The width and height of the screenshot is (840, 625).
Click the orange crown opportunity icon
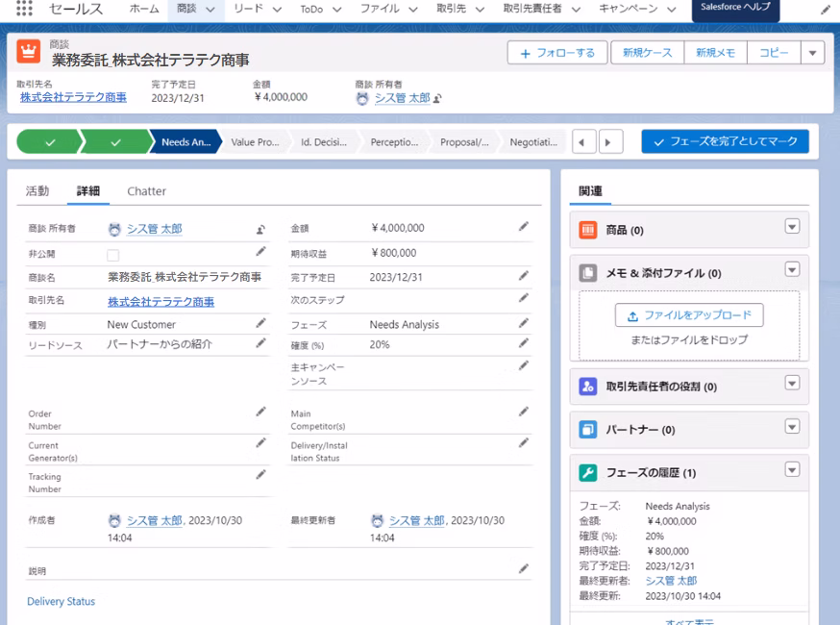pos(29,52)
